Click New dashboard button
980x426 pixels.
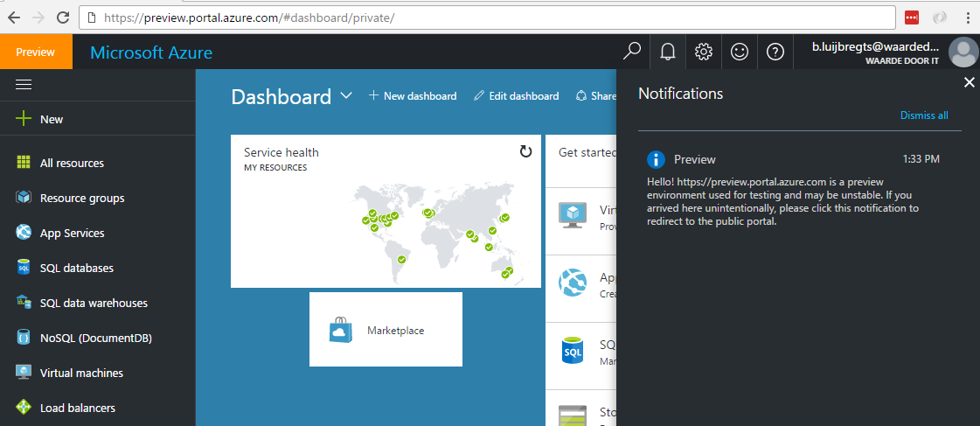point(413,95)
